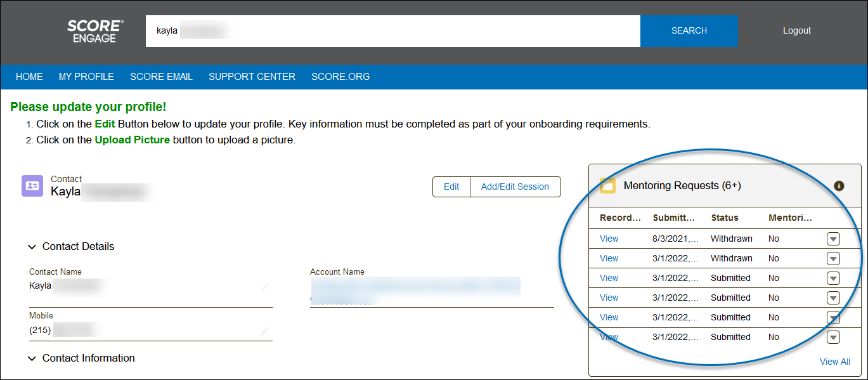Click the info icon in Mentoring Requests

pyautogui.click(x=839, y=186)
